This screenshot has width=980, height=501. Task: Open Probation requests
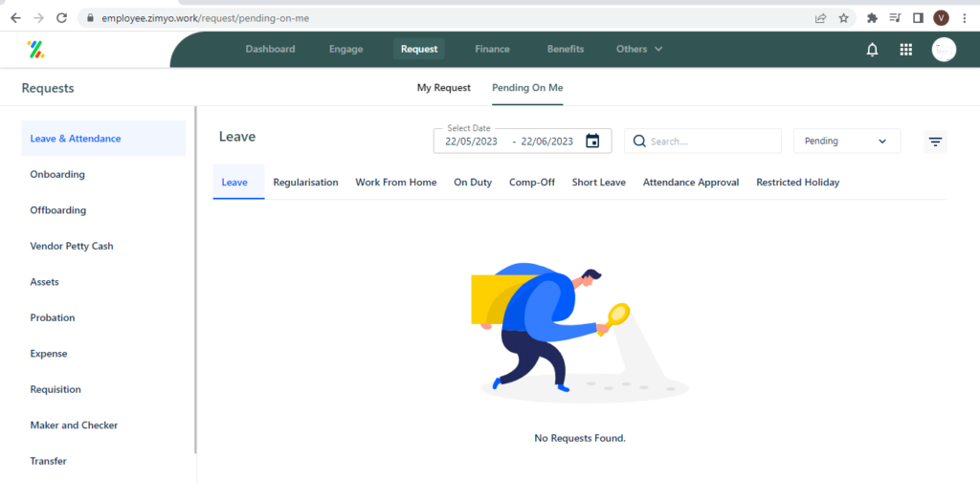coord(53,317)
